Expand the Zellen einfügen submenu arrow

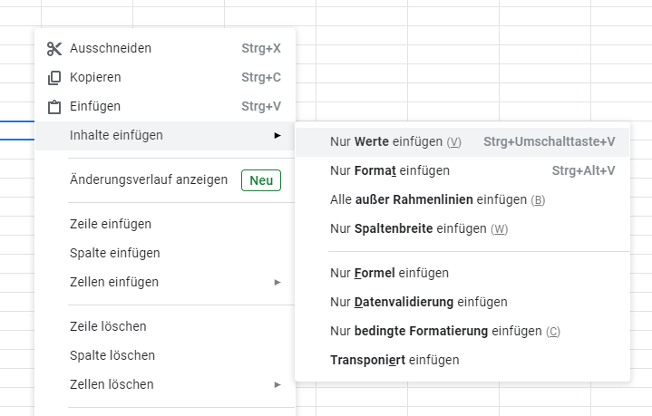click(x=277, y=282)
